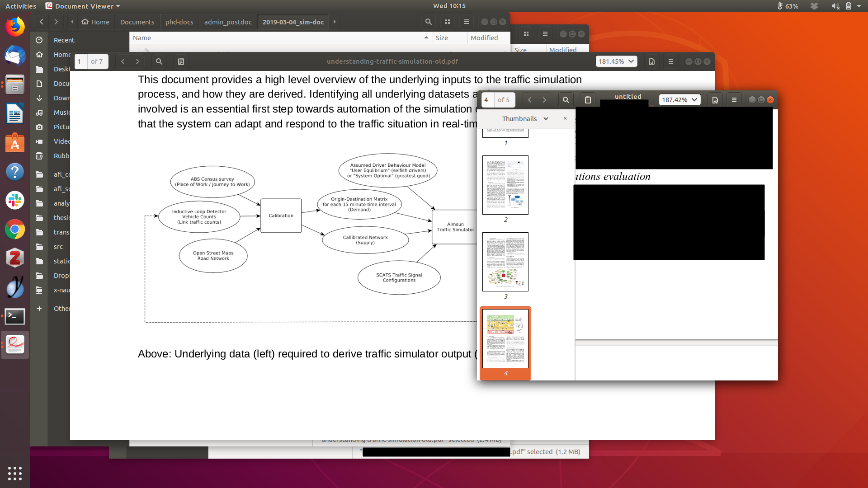
Task: Go to next page in untitled viewer
Action: pyautogui.click(x=544, y=100)
